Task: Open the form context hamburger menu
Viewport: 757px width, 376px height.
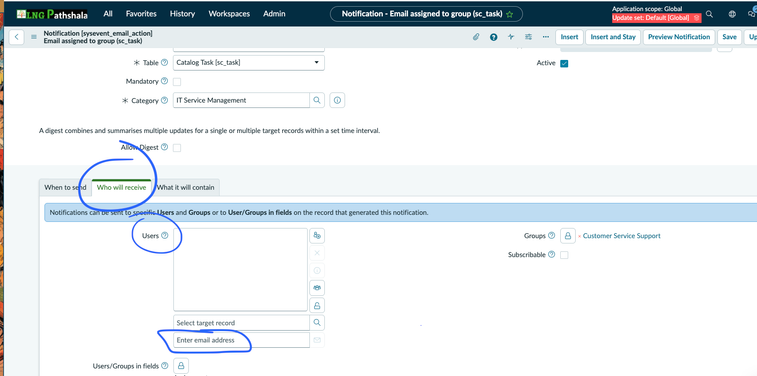Action: 34,37
